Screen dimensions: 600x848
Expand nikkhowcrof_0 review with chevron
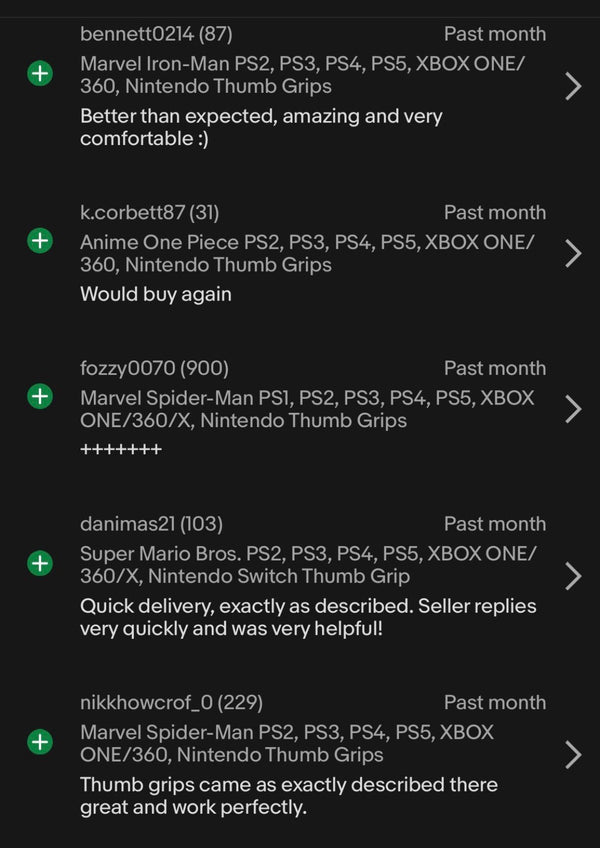[x=573, y=755]
